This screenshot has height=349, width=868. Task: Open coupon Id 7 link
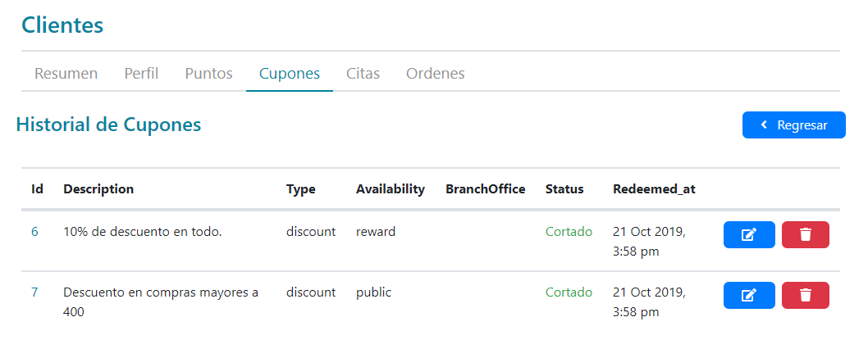tap(34, 292)
